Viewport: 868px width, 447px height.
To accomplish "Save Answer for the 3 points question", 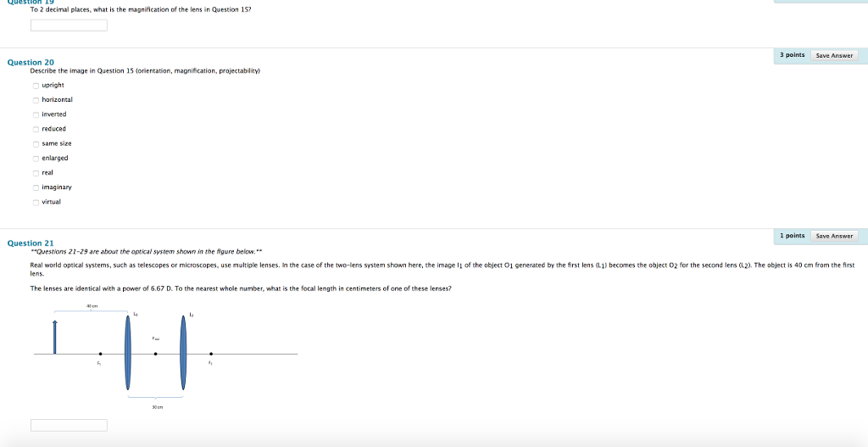I will click(833, 55).
